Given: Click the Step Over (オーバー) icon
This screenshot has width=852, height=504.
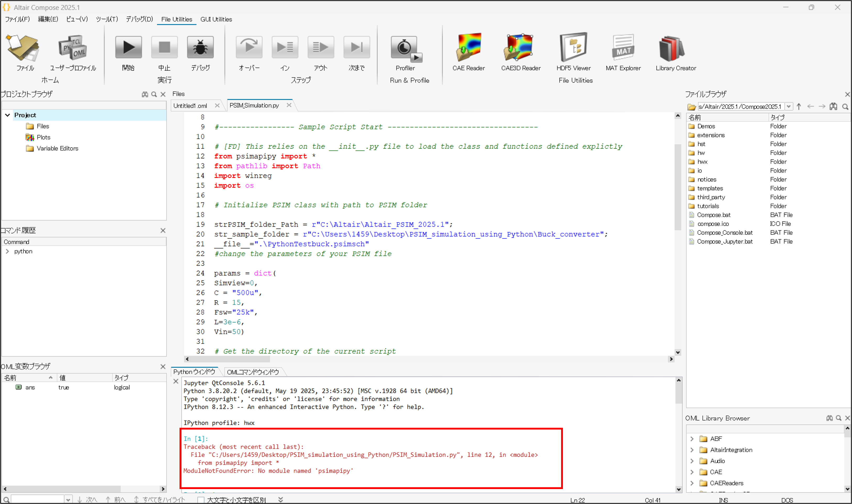Looking at the screenshot, I should 249,47.
